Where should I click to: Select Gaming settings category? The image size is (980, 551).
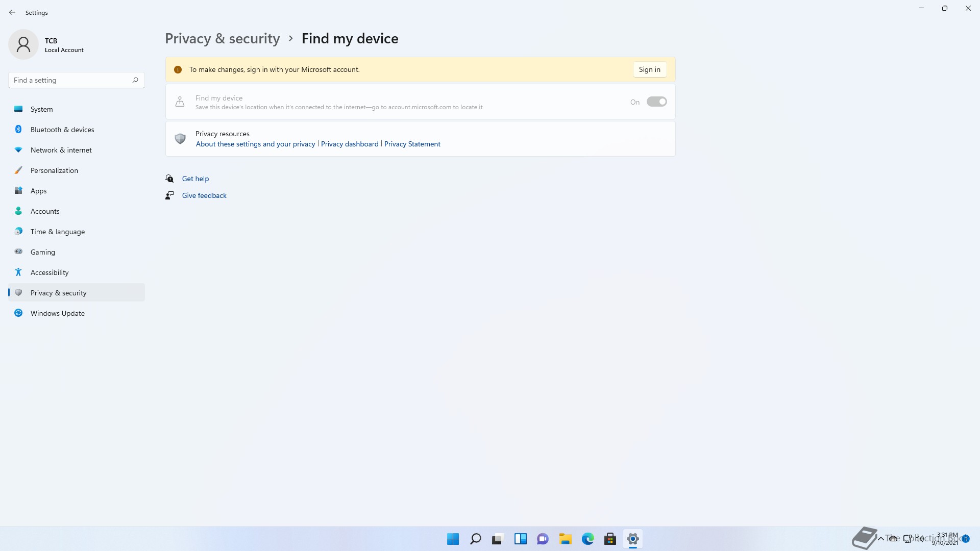77,252
